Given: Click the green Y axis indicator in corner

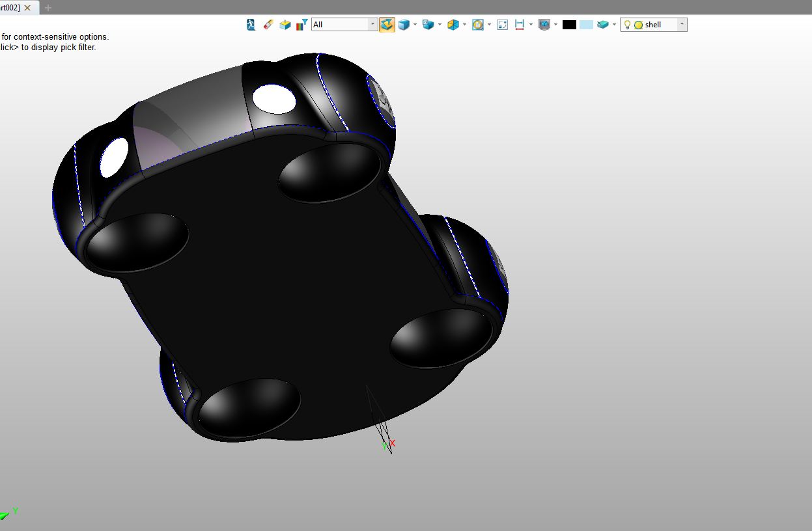Looking at the screenshot, I should pyautogui.click(x=9, y=513).
